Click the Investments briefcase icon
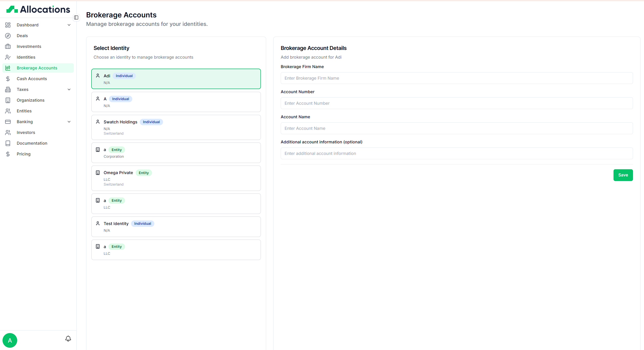Screen dimensions: 644x350 [8, 46]
